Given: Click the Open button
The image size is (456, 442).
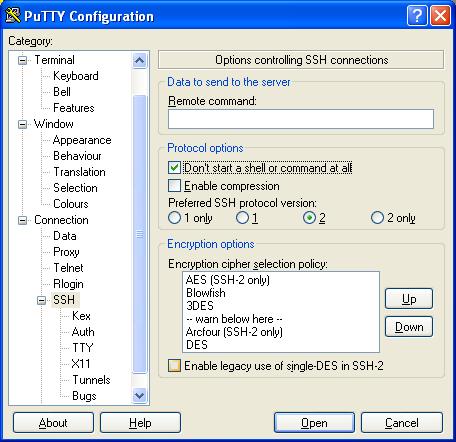Looking at the screenshot, I should point(314,423).
